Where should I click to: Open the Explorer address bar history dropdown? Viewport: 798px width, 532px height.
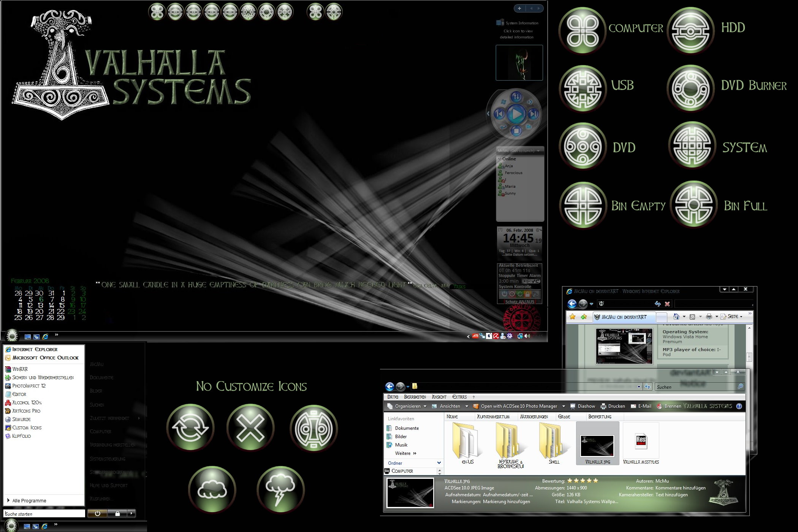click(639, 387)
